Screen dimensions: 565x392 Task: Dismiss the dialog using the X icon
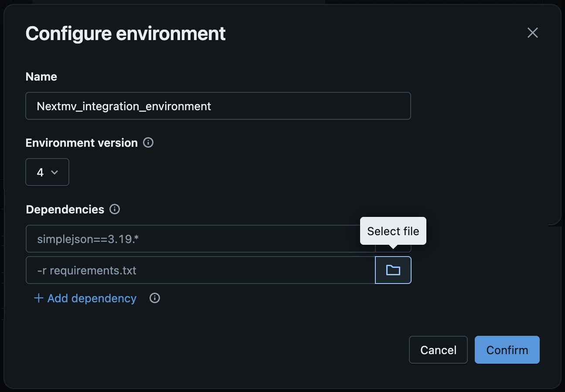click(x=532, y=33)
